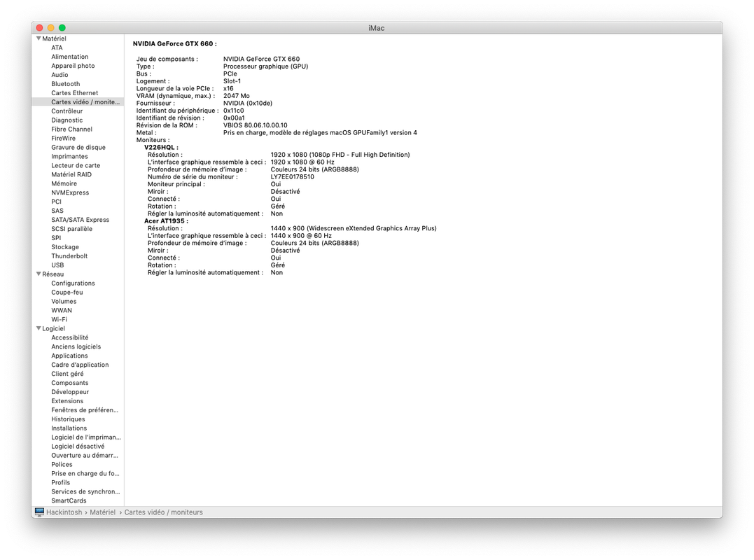Open SATA/SATA Express entry
The height and width of the screenshot is (560, 754).
pyautogui.click(x=81, y=220)
